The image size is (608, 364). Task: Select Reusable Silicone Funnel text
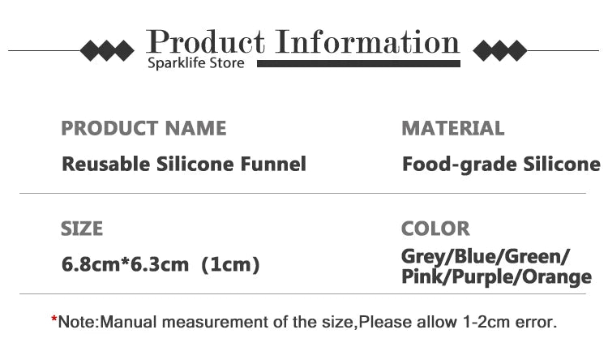(x=184, y=164)
